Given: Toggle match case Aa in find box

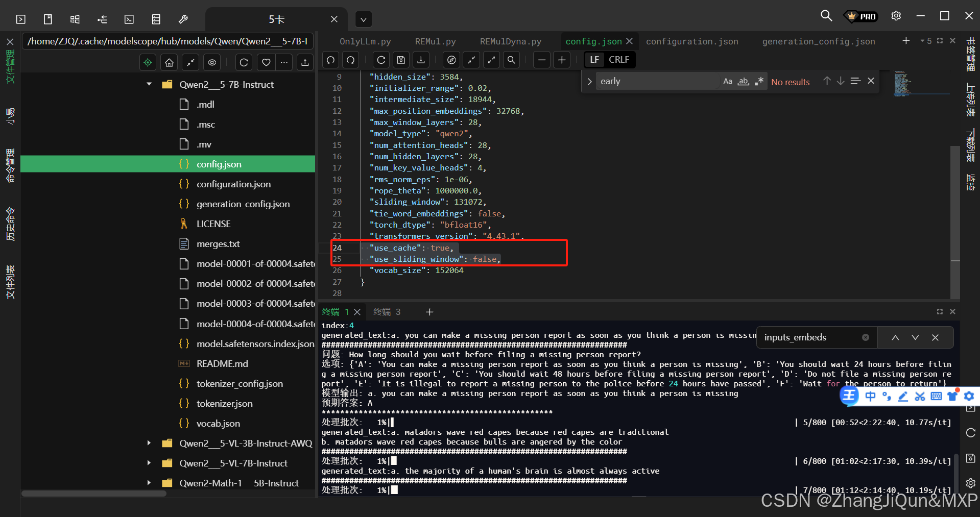Looking at the screenshot, I should pyautogui.click(x=728, y=81).
